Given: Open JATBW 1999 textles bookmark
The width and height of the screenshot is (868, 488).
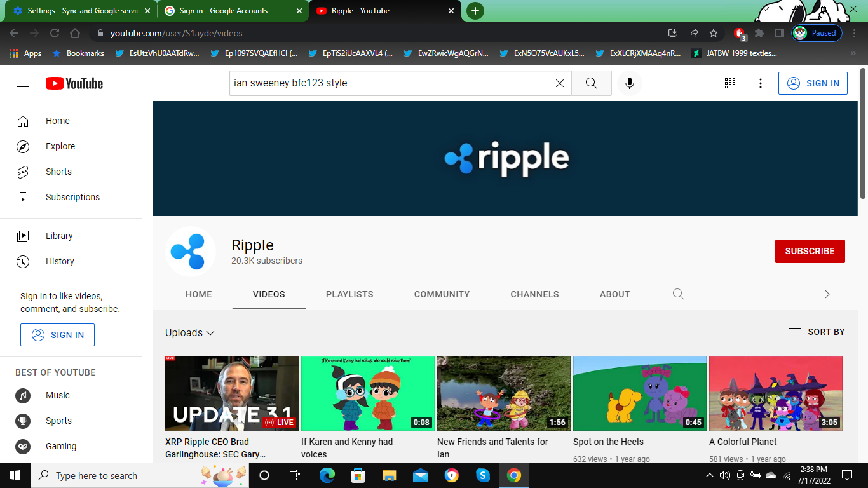Looking at the screenshot, I should click(x=734, y=53).
